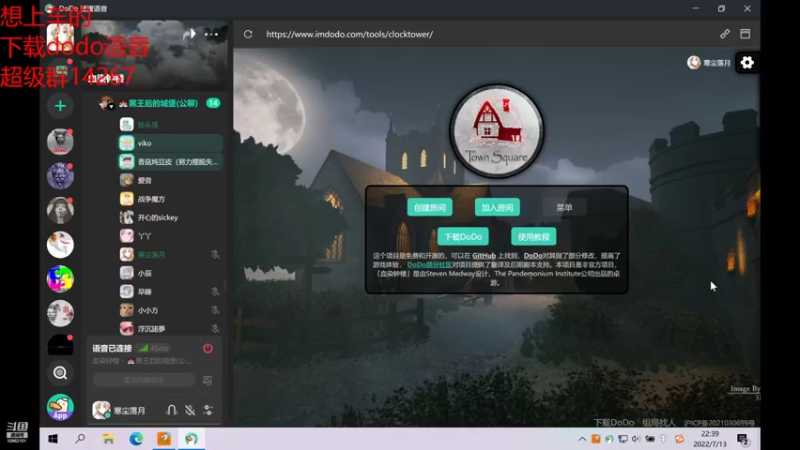The width and height of the screenshot is (800, 450).
Task: Click the DoDo app icon in the taskbar
Action: coord(191,439)
